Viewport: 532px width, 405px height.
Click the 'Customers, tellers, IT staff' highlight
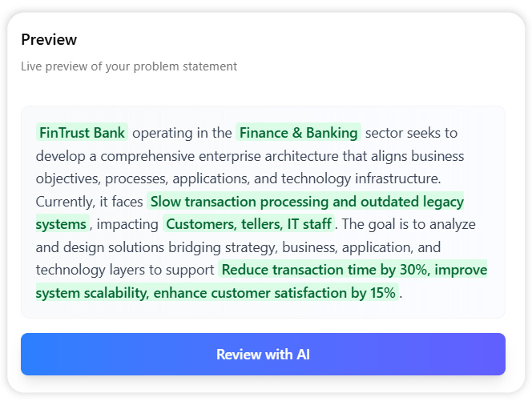tap(248, 224)
